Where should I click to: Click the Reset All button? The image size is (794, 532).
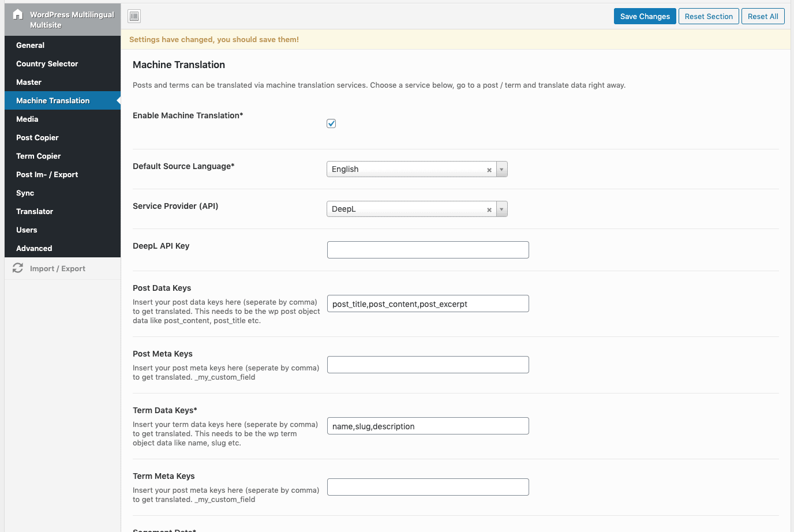(x=763, y=16)
